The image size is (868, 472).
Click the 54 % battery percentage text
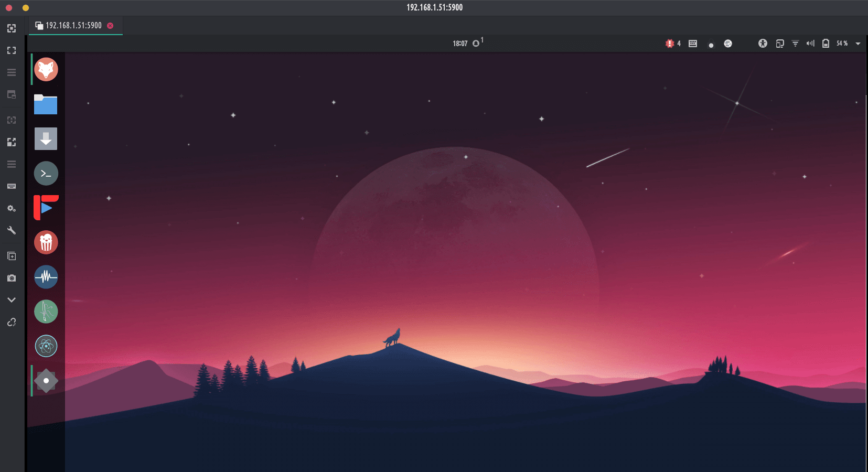842,44
